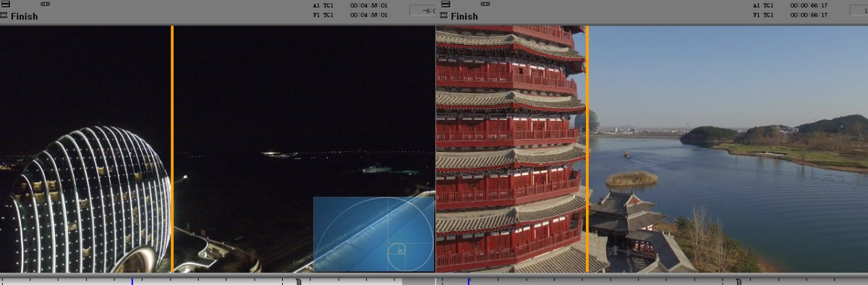The height and width of the screenshot is (285, 868).
Task: Open the left monitor's top-left menu icon
Action: pos(5,4)
